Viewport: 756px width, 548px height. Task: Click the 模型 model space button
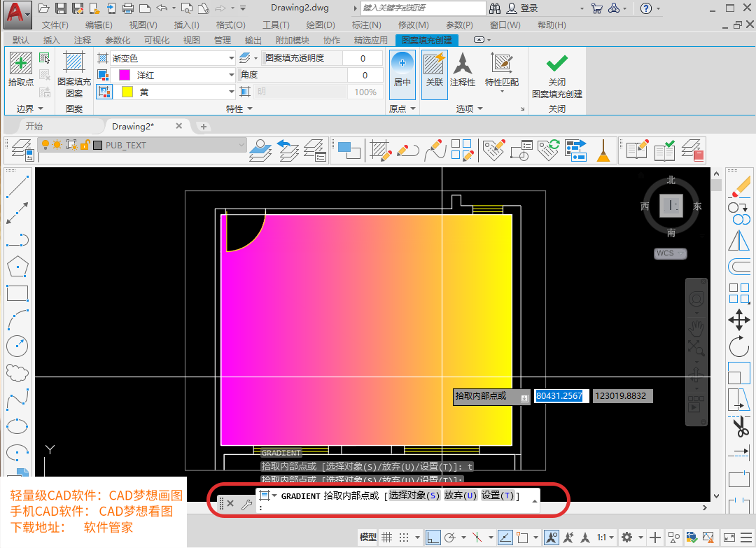(368, 537)
